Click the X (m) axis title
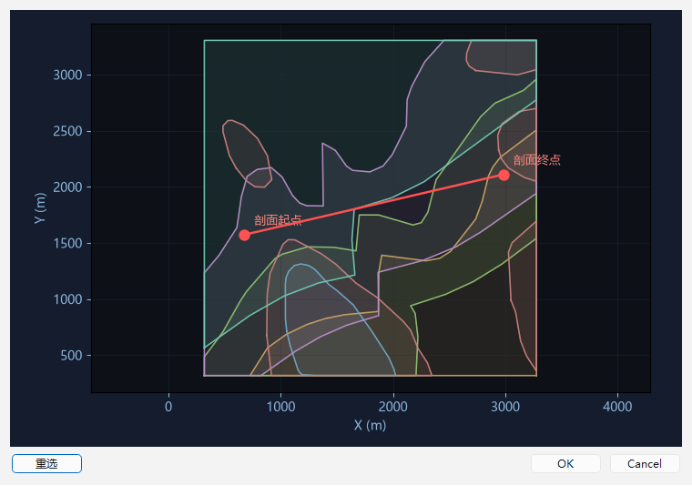This screenshot has height=486, width=692. click(x=370, y=425)
